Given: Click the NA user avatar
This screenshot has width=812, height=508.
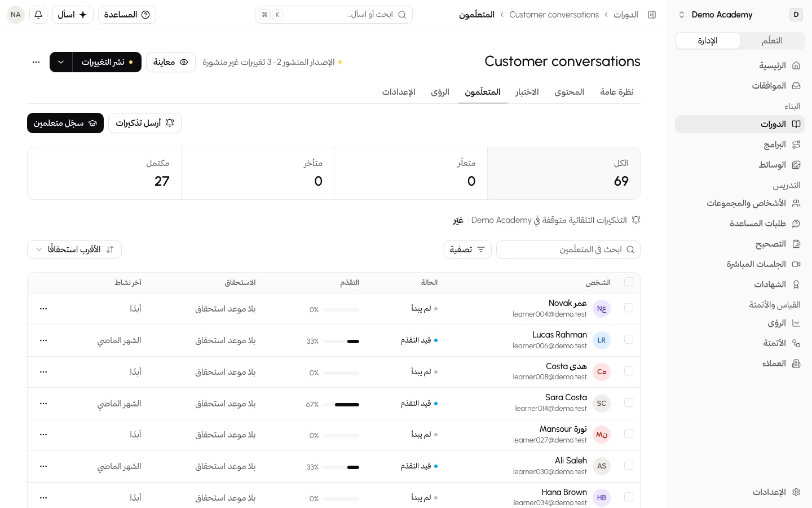Looking at the screenshot, I should tap(16, 15).
